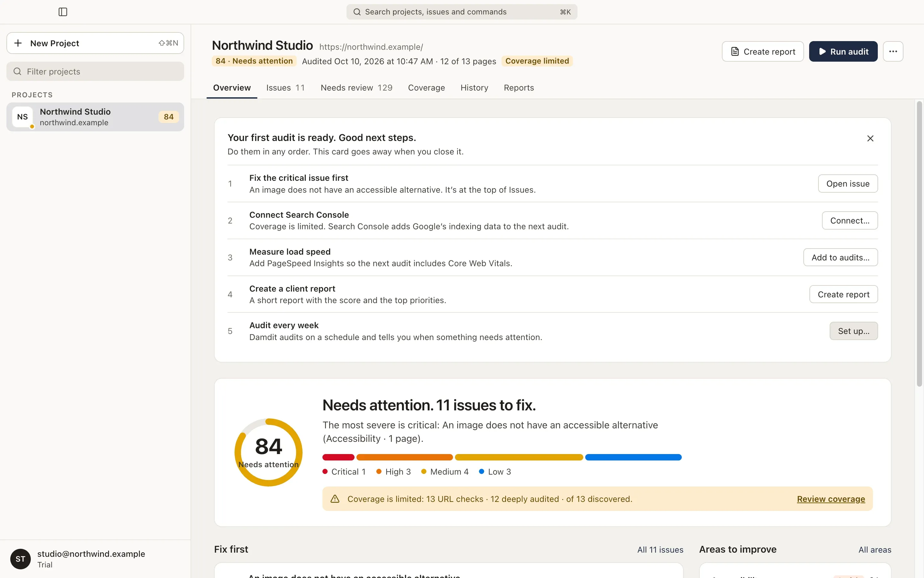Screen dimensions: 924x578
Task: Click the plus icon beside New Project
Action: (18, 43)
